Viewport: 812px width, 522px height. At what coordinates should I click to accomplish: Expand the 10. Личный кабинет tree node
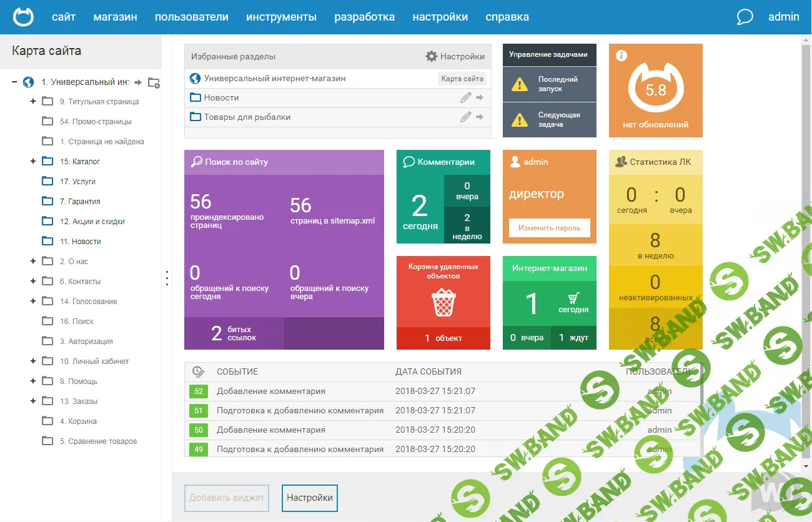pyautogui.click(x=33, y=361)
